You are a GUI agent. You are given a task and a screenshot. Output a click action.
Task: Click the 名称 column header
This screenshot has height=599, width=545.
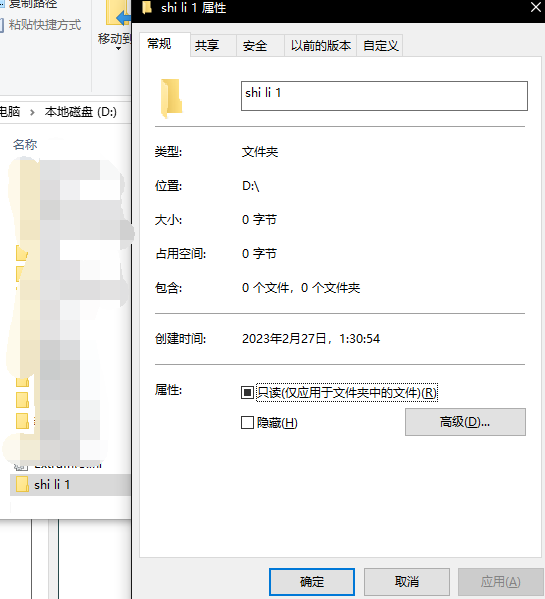pos(25,144)
